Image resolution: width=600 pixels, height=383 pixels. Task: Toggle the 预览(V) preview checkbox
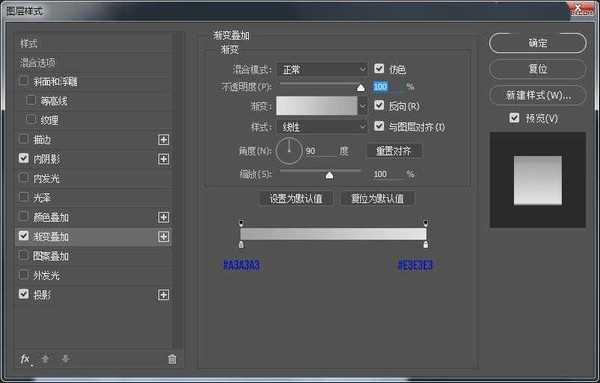(x=514, y=118)
